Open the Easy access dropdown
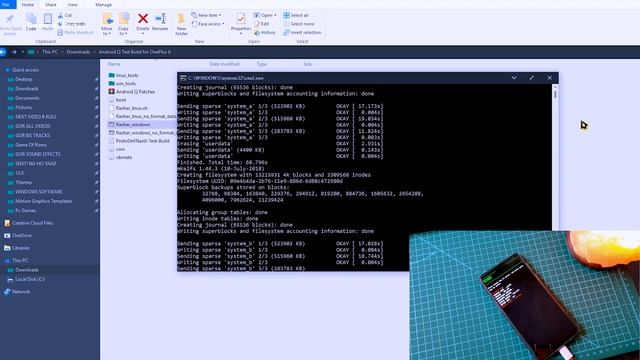640x360 pixels. coord(208,24)
